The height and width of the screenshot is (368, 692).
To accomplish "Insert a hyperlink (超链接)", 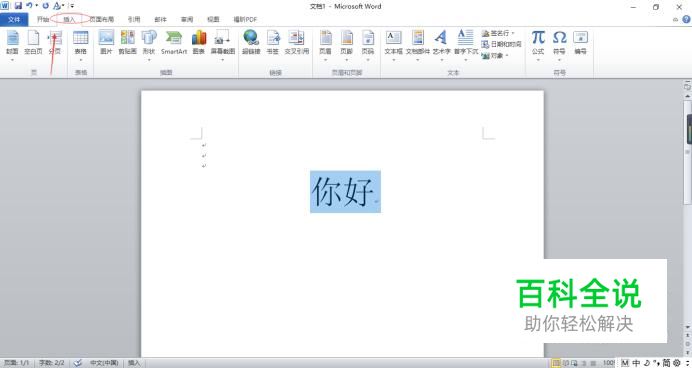I will (x=251, y=43).
